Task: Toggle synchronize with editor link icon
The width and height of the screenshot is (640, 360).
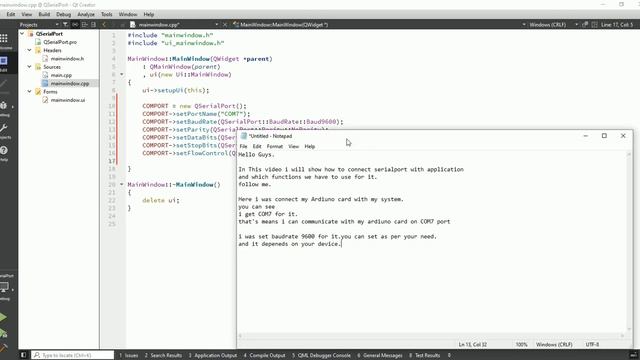Action: [75, 24]
